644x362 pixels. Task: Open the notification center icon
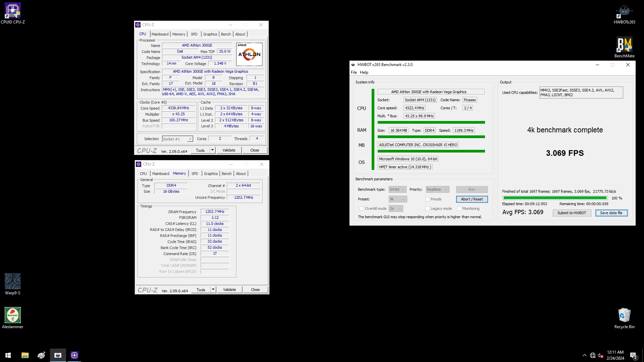634,356
